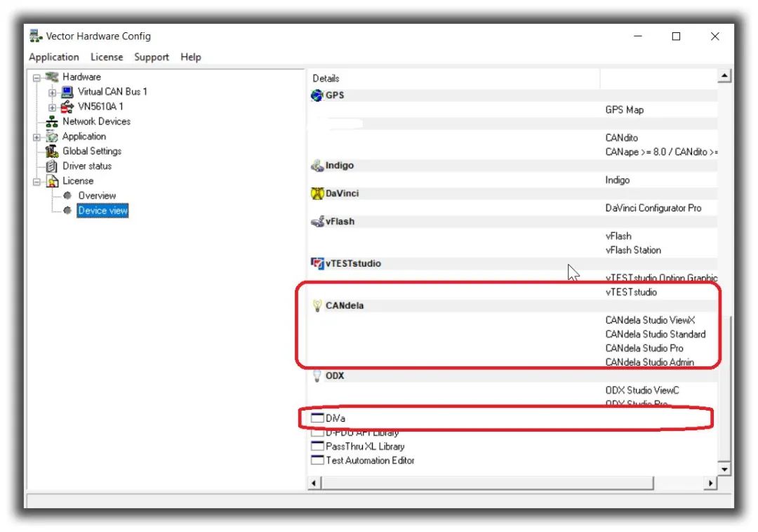Screen dimensions: 758x532
Task: Click the CANdito entry
Action: tap(621, 138)
